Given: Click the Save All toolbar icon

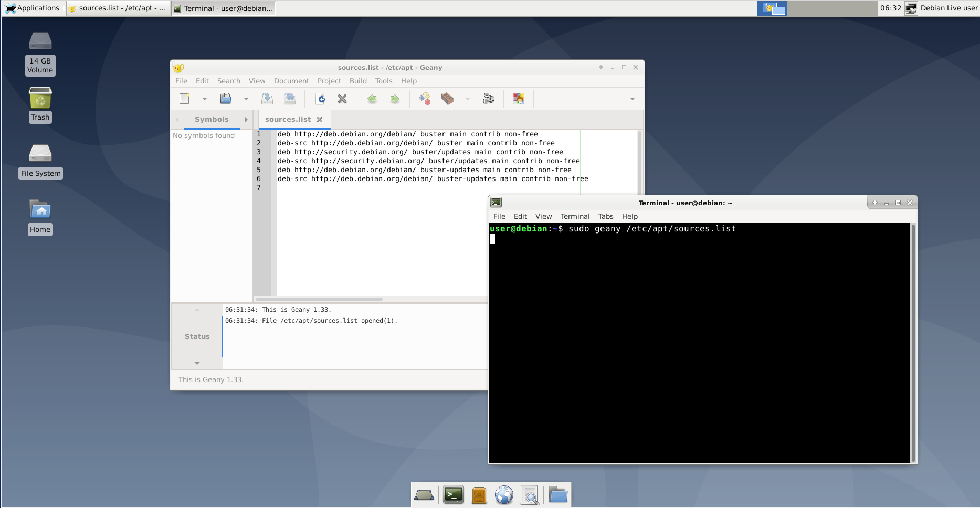Looking at the screenshot, I should [x=290, y=99].
